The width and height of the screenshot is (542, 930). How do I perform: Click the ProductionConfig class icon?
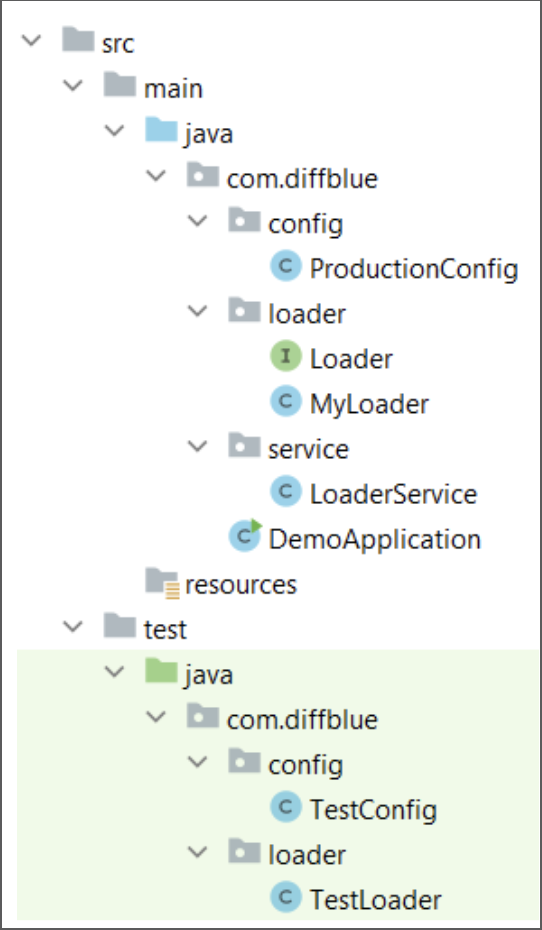click(x=286, y=266)
